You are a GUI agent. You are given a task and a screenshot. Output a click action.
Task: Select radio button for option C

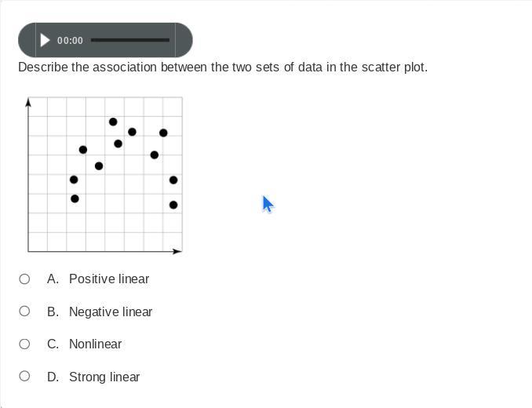tap(24, 344)
